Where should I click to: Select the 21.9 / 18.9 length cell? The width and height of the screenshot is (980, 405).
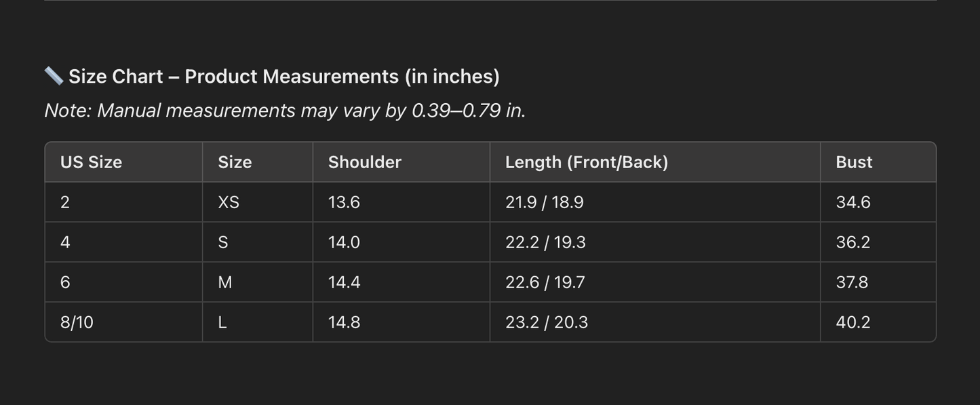click(x=544, y=202)
